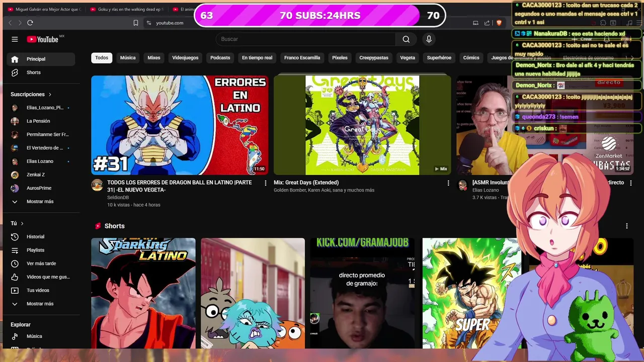644x362 pixels.
Task: Open Elias Lozano channel link under ASMR video
Action: click(x=486, y=190)
